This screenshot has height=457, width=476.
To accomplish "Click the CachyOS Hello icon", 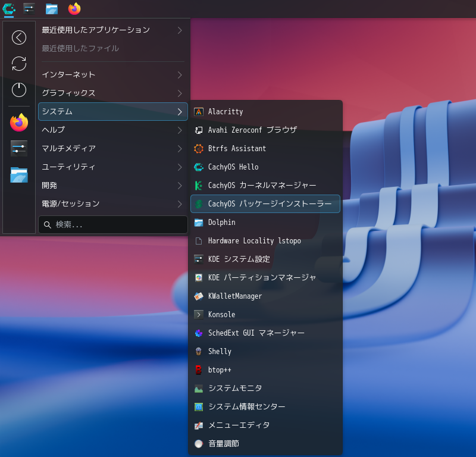I will (199, 167).
